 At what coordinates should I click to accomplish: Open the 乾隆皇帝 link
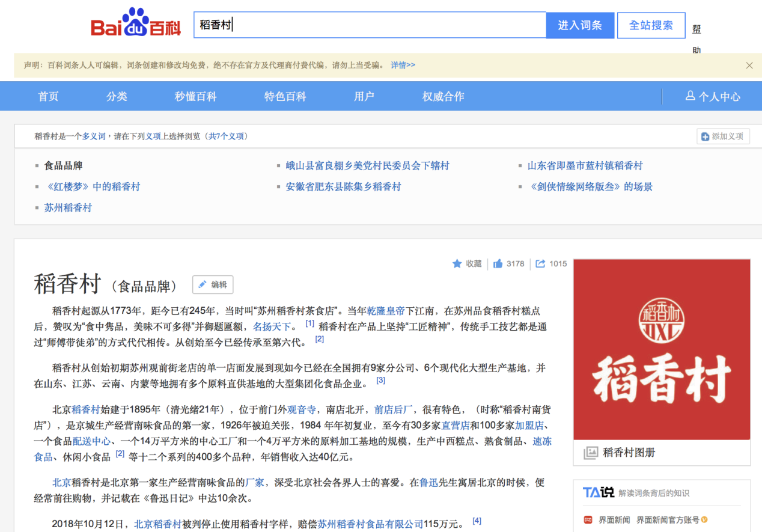click(x=386, y=311)
